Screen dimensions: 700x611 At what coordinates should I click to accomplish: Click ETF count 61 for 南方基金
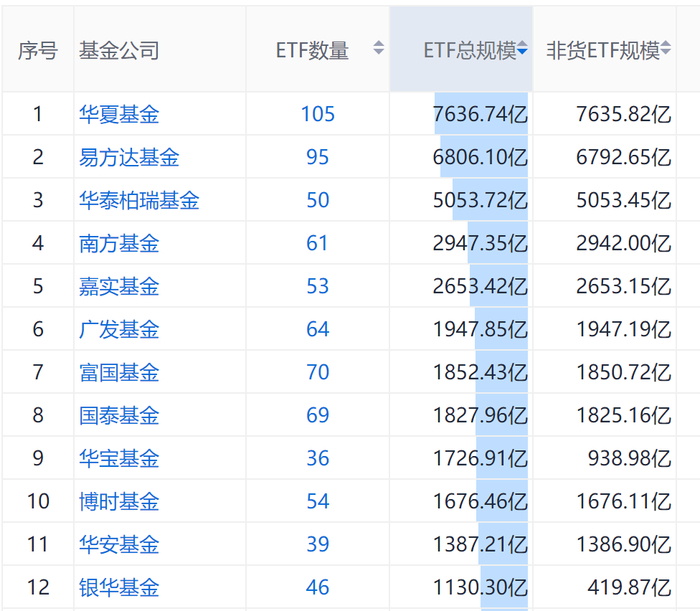(317, 243)
